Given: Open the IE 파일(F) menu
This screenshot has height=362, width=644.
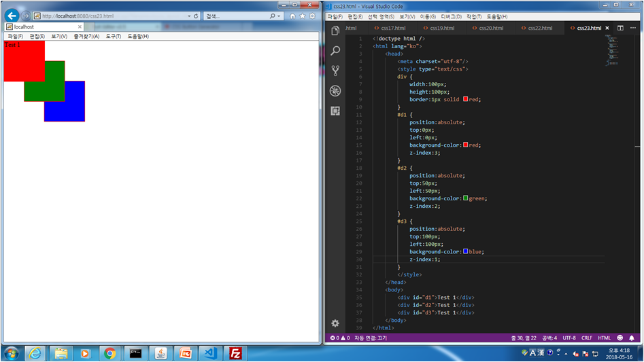Looking at the screenshot, I should (x=15, y=37).
